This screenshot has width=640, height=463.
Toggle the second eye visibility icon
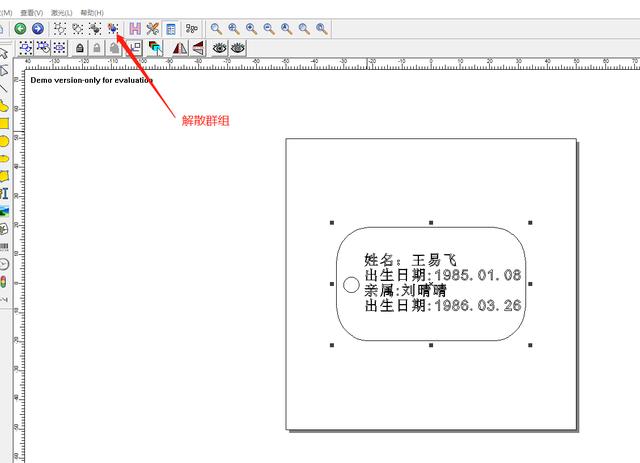coord(238,47)
